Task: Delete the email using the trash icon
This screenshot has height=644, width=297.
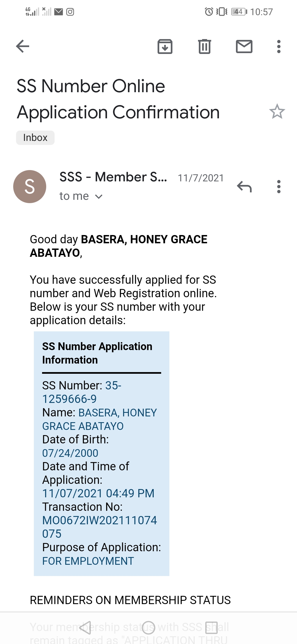Action: pos(204,46)
